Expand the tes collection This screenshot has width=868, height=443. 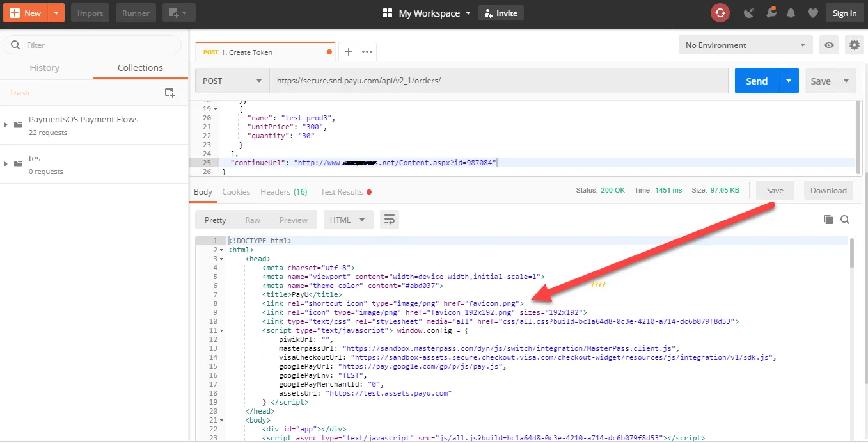click(6, 164)
